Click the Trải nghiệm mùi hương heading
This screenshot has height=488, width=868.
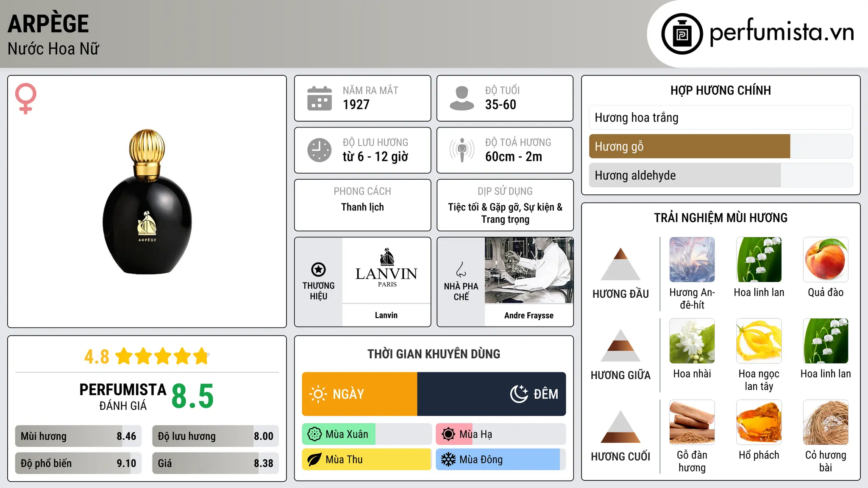[x=721, y=218]
